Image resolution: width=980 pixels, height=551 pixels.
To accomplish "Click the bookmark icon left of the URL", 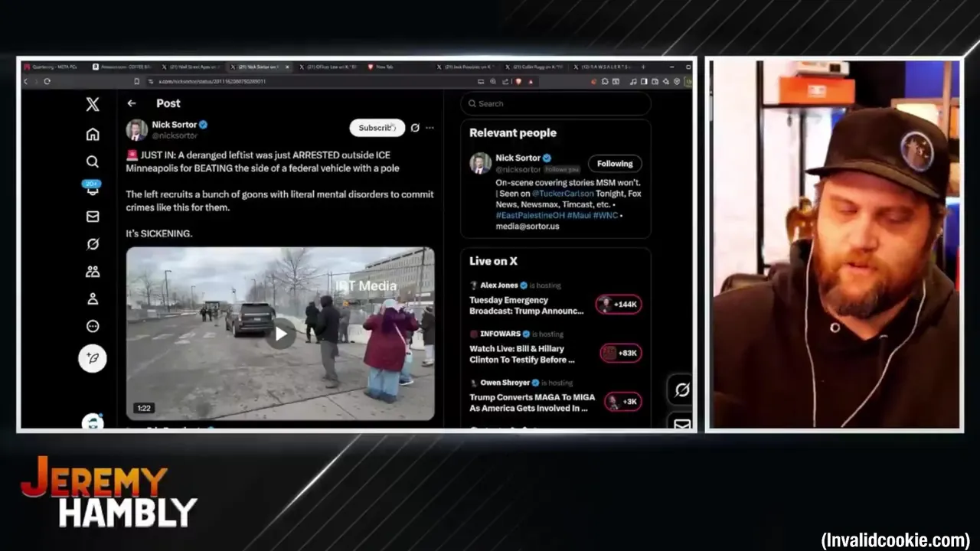I will (x=137, y=81).
